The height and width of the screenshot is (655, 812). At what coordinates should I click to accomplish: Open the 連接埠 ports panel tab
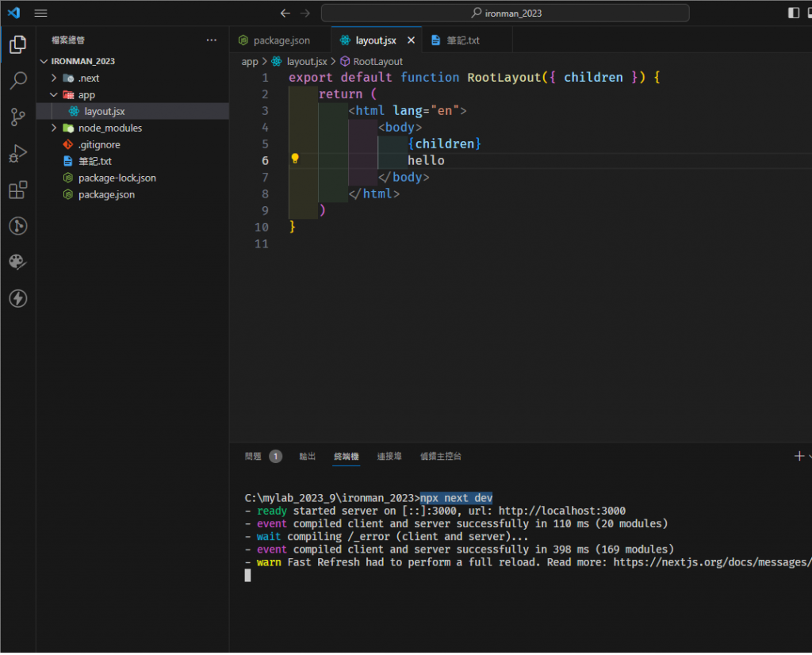(389, 458)
